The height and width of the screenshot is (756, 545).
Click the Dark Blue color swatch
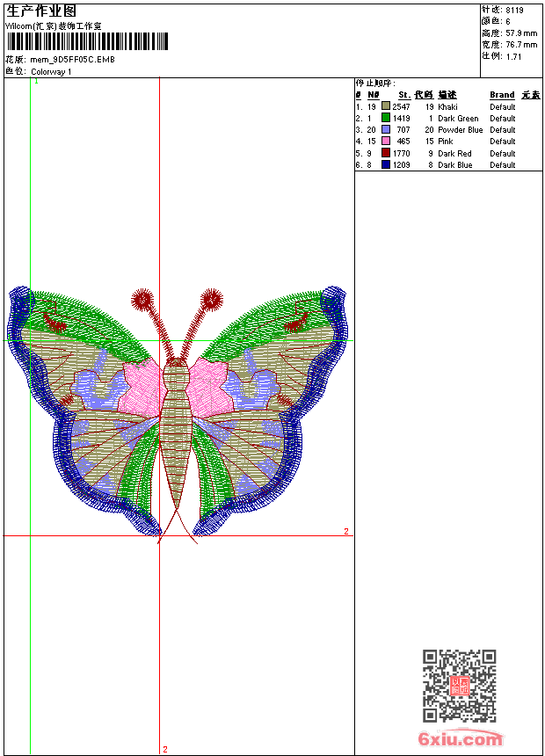[386, 164]
